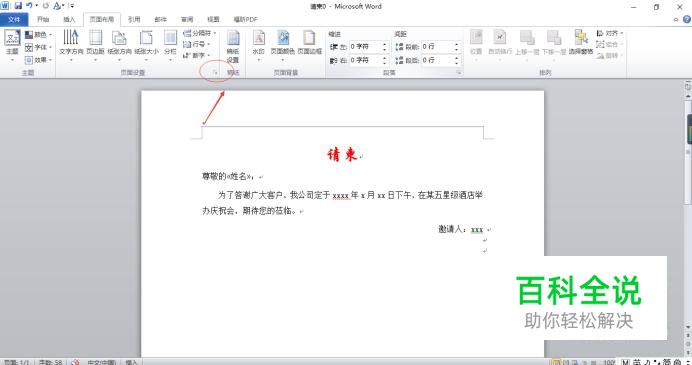Viewport: 692px width, 365px height.
Task: Click the vertical scrollbar down arrow
Action: click(688, 327)
